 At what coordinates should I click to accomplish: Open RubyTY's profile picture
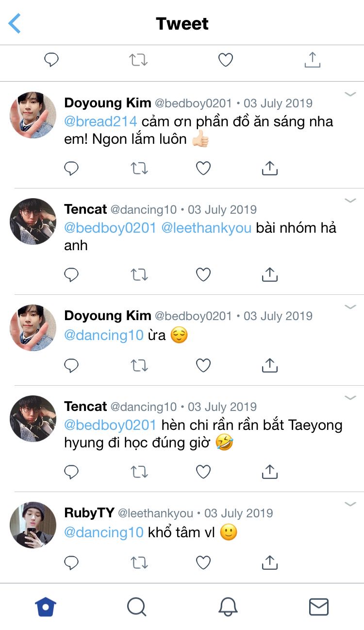(x=33, y=525)
